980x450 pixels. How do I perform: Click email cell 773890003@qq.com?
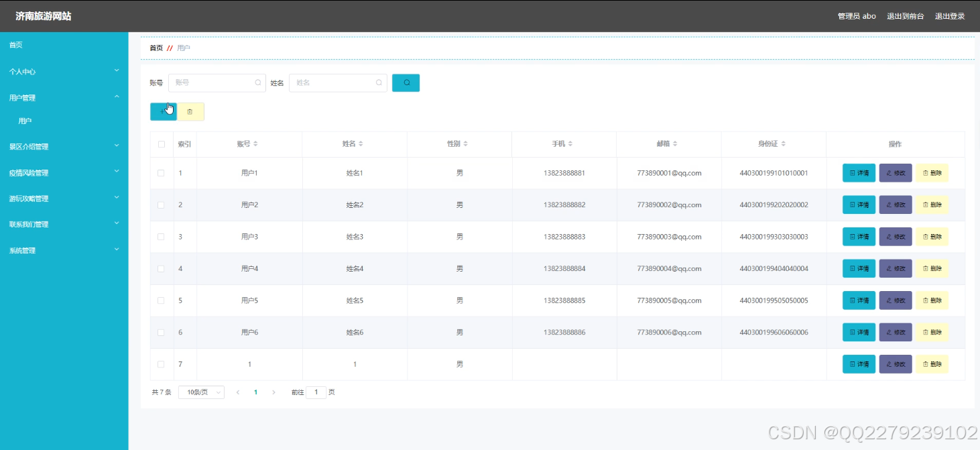(x=669, y=237)
